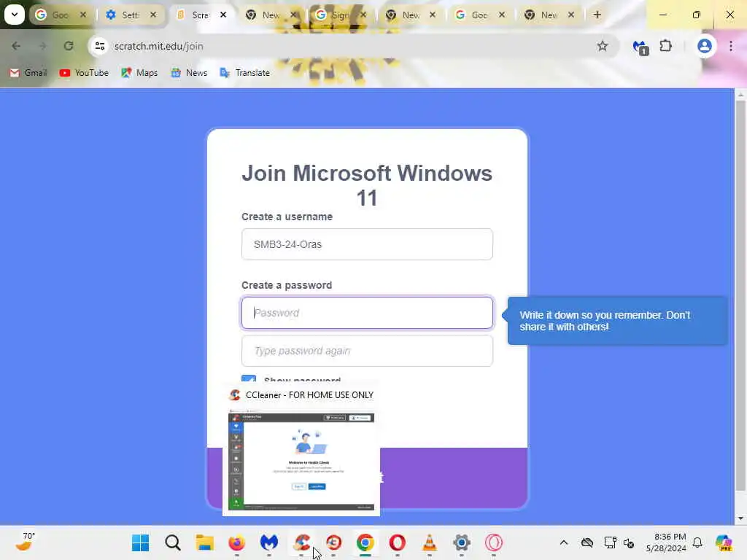Screen dimensions: 747x560
Task: Open CCleaner Browser from taskbar
Action: (x=333, y=542)
